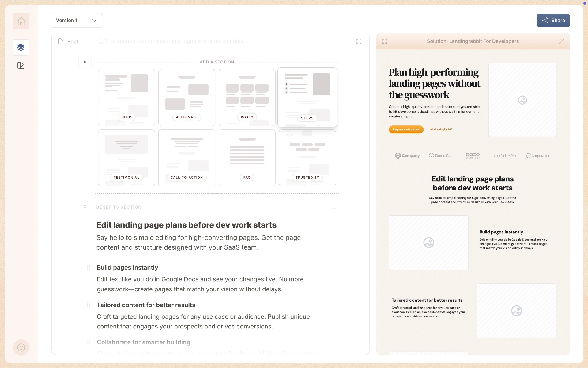Toggle the preview fullscreen expand icon
Image resolution: width=588 pixels, height=368 pixels.
point(385,41)
